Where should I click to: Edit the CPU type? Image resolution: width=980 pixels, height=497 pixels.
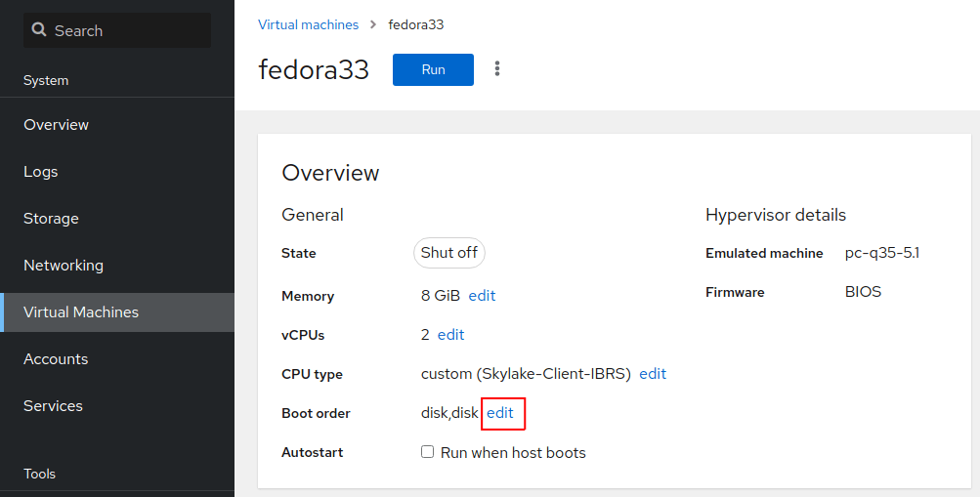tap(653, 373)
